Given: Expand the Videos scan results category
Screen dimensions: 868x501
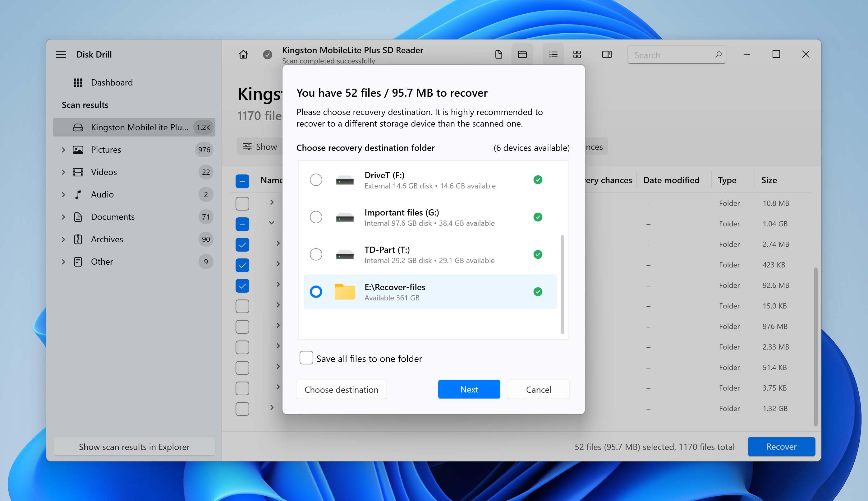Looking at the screenshot, I should pyautogui.click(x=64, y=172).
